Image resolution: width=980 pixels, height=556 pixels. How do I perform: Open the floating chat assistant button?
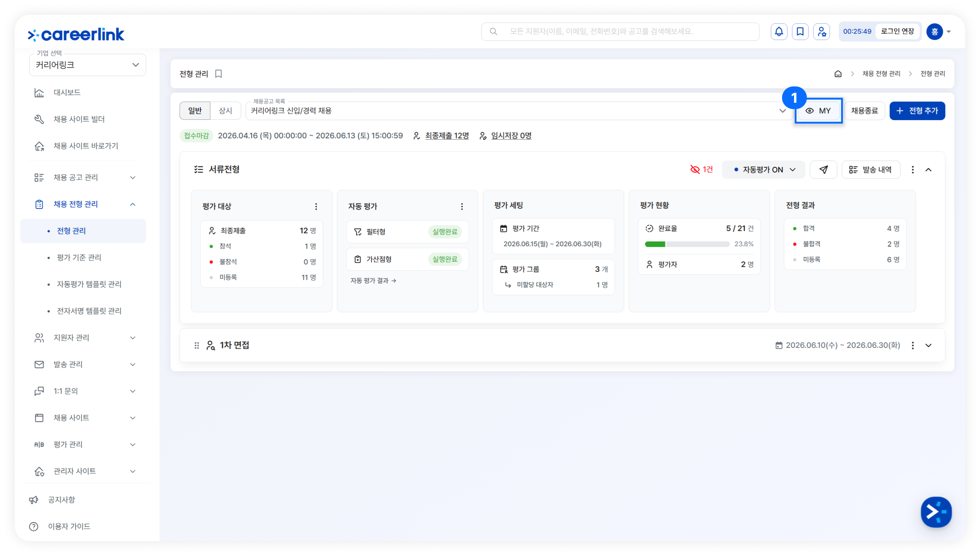point(936,512)
